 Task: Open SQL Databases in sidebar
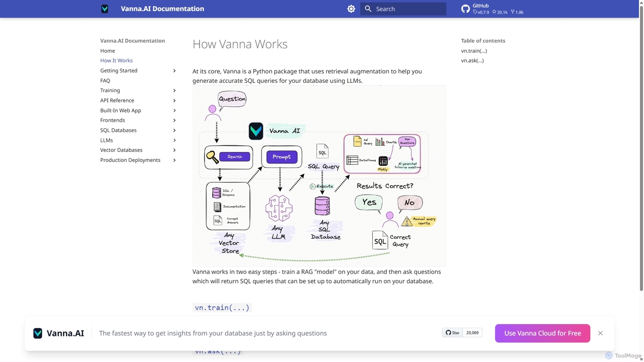pyautogui.click(x=118, y=130)
